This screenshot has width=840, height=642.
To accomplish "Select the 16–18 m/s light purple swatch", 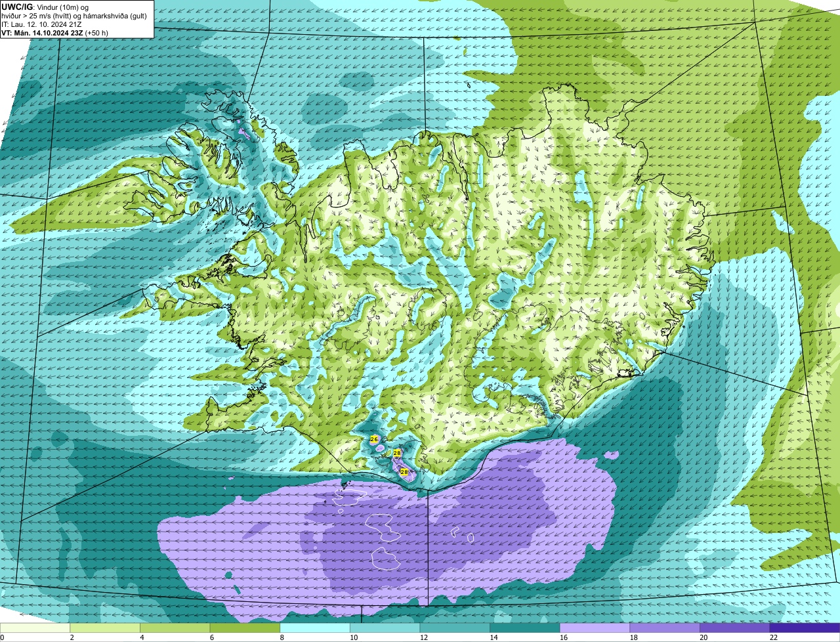I will tap(595, 628).
